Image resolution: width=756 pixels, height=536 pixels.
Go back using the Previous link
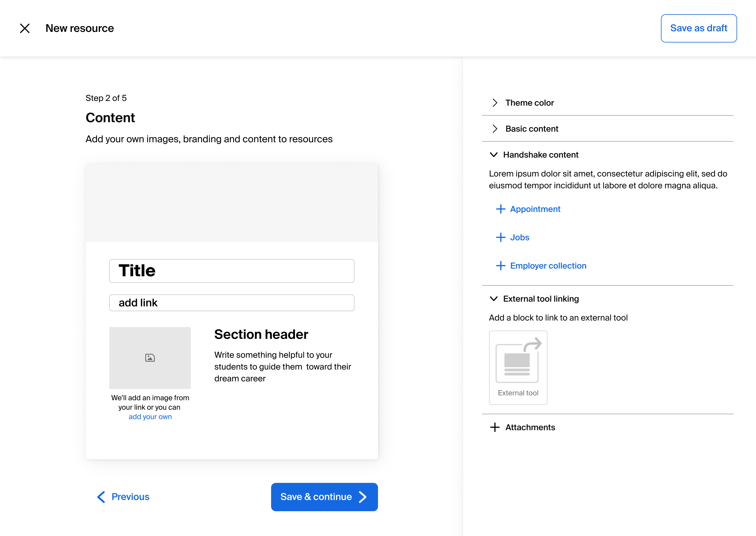[130, 497]
